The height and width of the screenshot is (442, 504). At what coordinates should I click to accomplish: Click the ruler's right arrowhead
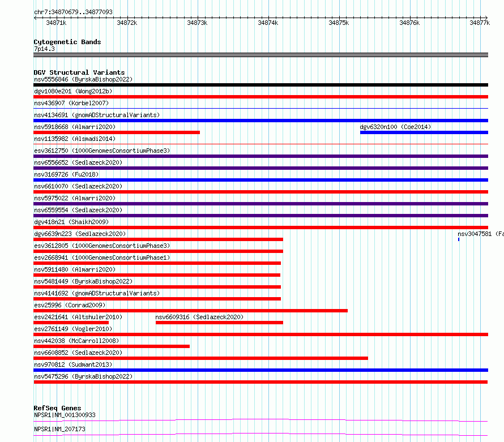pyautogui.click(x=486, y=18)
